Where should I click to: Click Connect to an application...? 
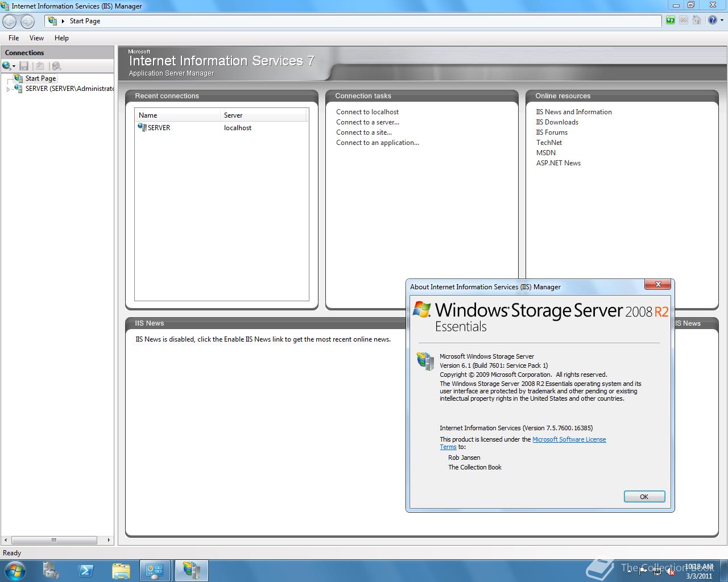pyautogui.click(x=378, y=143)
